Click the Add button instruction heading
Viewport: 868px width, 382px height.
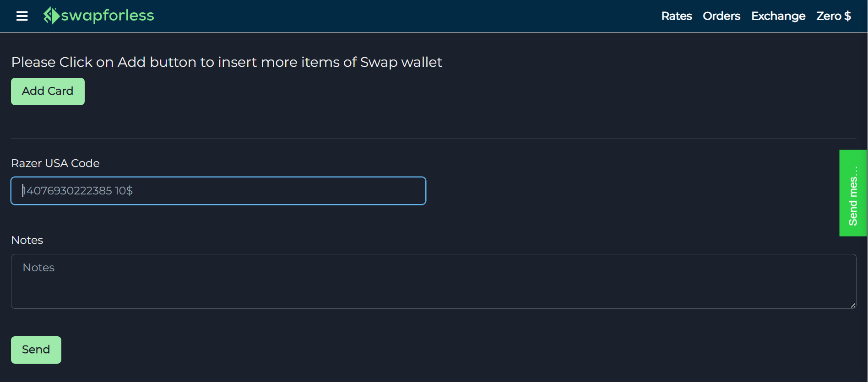[x=226, y=62]
